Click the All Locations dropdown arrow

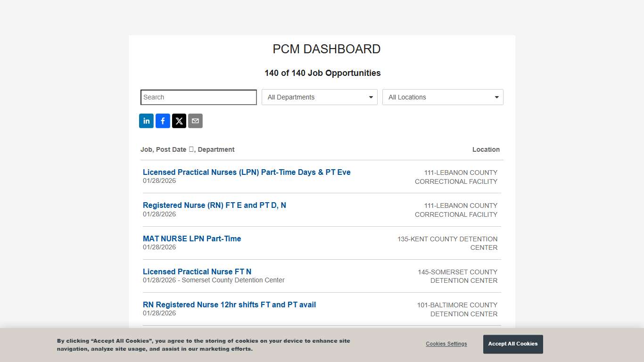496,97
